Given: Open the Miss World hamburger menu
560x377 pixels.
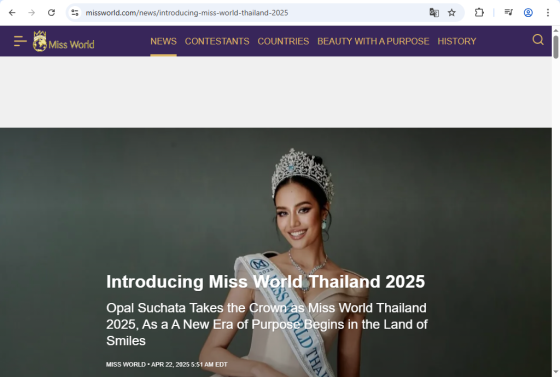Looking at the screenshot, I should pyautogui.click(x=20, y=41).
